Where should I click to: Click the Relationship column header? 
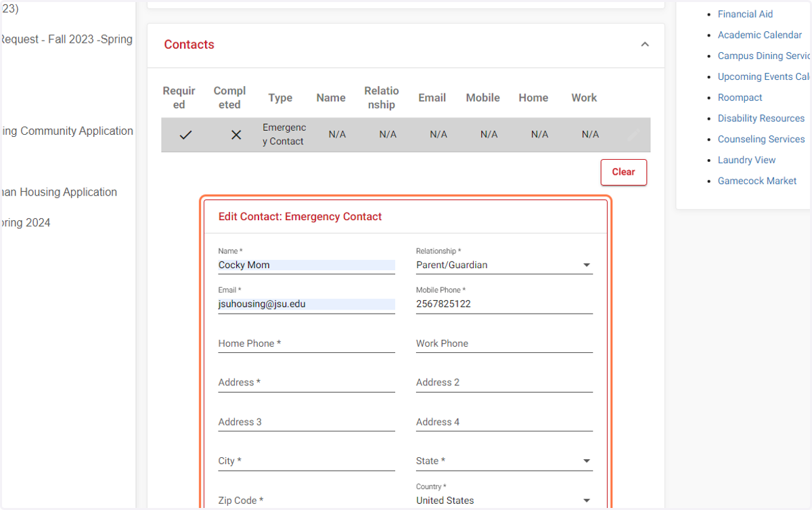click(x=382, y=98)
